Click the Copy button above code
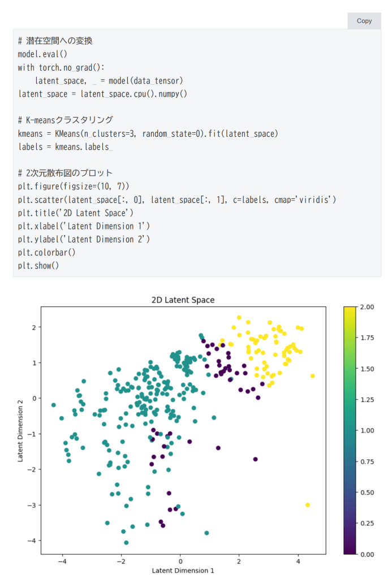The image size is (392, 579). coord(364,21)
